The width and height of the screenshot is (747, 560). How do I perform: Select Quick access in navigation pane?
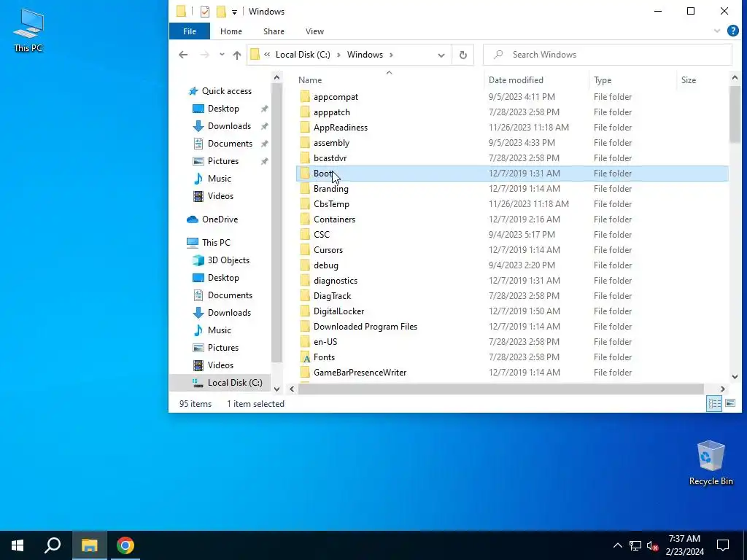coord(226,91)
